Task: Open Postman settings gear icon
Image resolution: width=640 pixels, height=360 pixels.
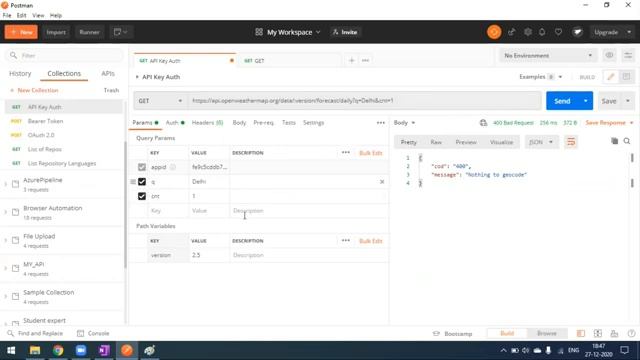Action: tap(528, 32)
